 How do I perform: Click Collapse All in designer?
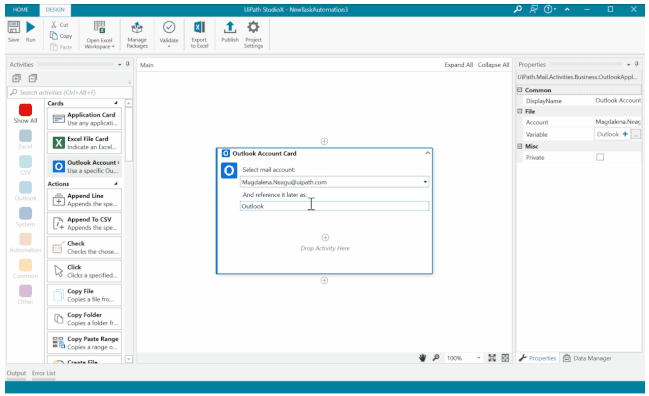coord(493,65)
